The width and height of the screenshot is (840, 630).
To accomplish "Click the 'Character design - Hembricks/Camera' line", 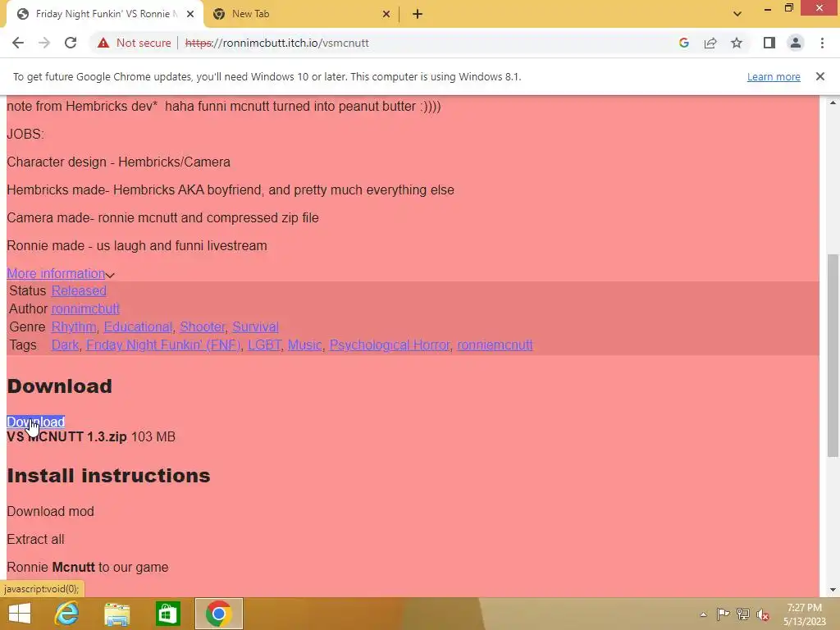I will pos(118,162).
